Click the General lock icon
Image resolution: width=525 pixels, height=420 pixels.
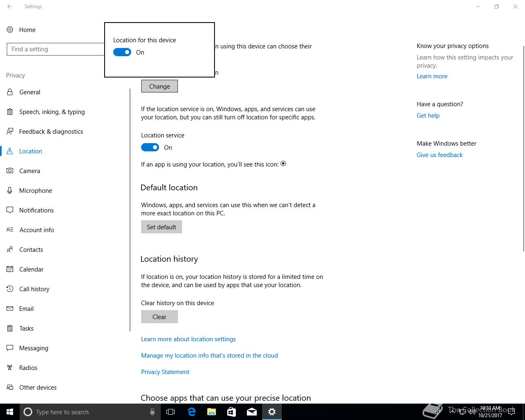click(10, 92)
